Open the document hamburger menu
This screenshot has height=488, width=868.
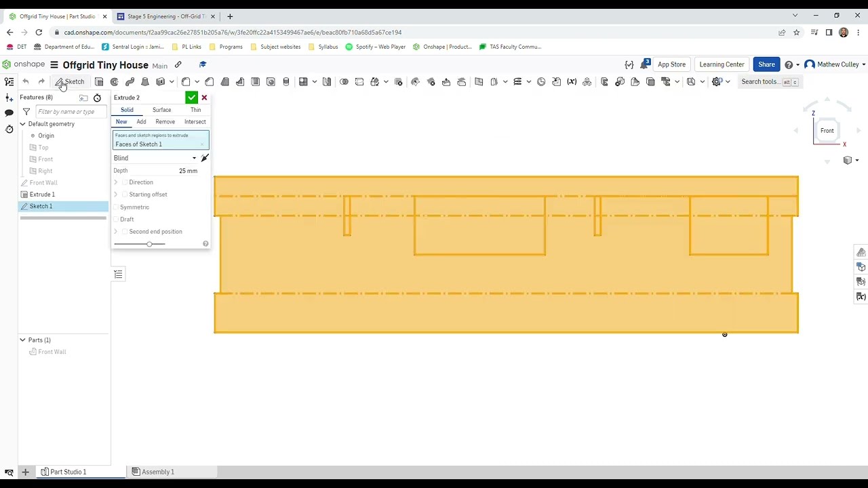click(54, 65)
